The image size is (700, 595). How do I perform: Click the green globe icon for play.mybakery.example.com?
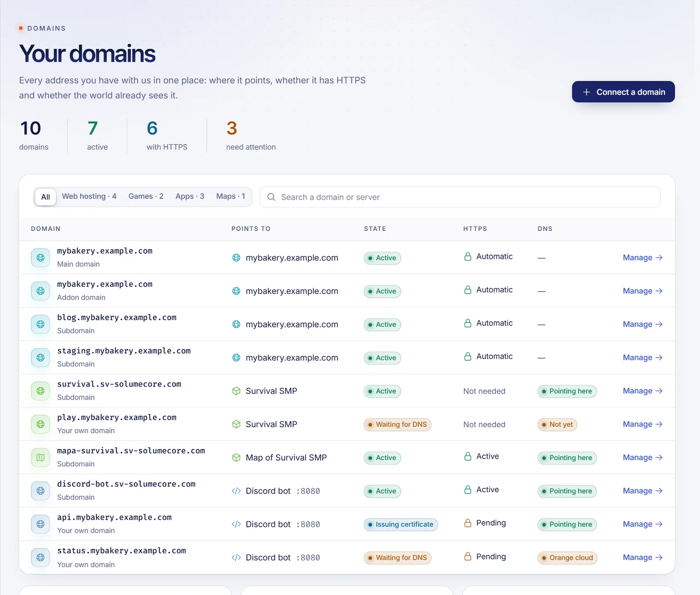(x=40, y=424)
